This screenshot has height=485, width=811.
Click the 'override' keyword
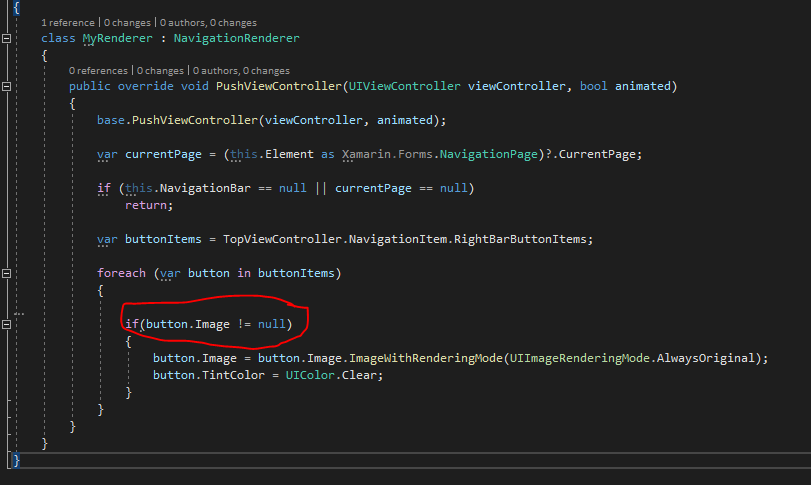[x=145, y=86]
